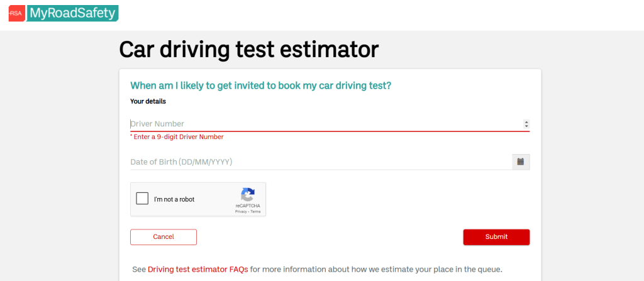Screen dimensions: 644x281
Task: Open the reCAPTCHA Terms link
Action: tap(255, 212)
